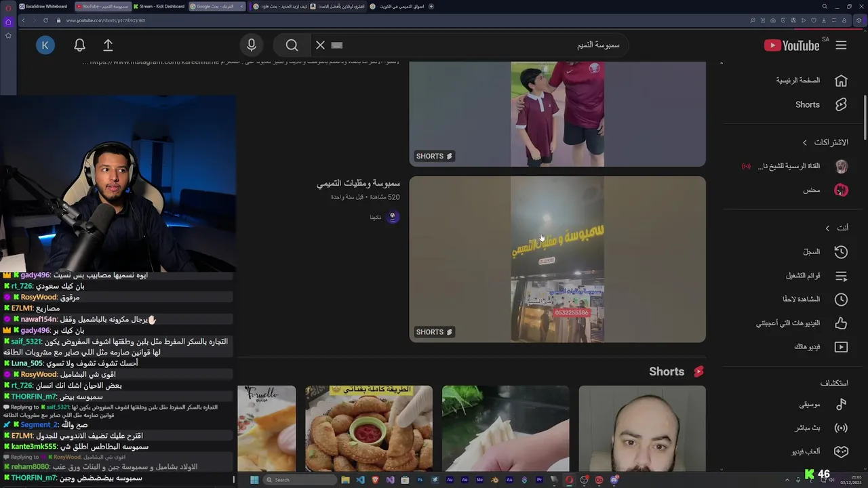Open a new browser tab with plus
Image resolution: width=868 pixels, height=488 pixels.
pyautogui.click(x=432, y=6)
